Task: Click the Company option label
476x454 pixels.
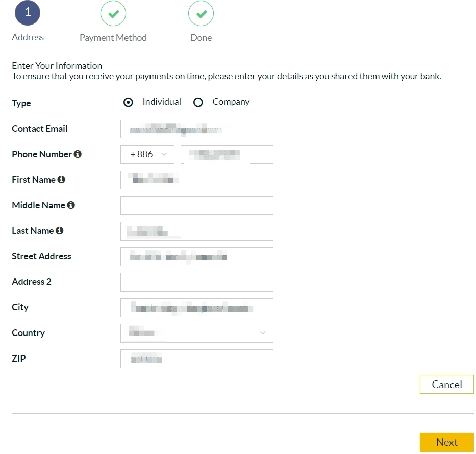Action: coord(231,102)
